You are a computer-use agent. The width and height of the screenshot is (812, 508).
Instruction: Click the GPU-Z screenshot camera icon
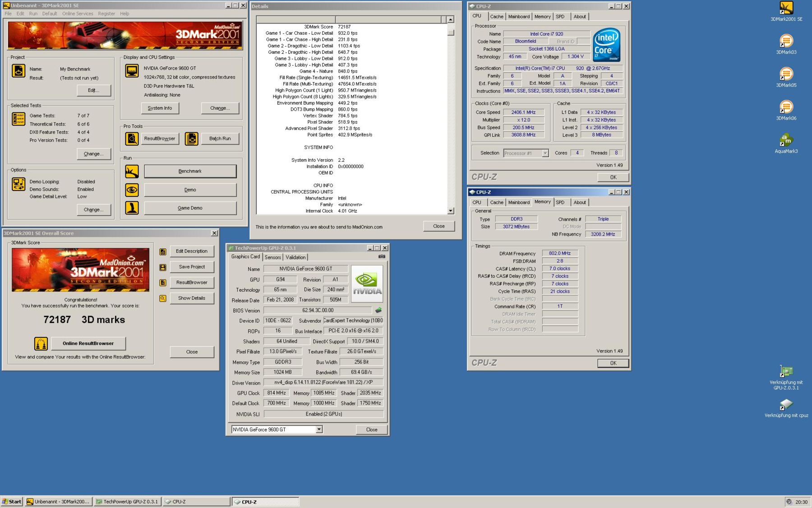point(382,256)
